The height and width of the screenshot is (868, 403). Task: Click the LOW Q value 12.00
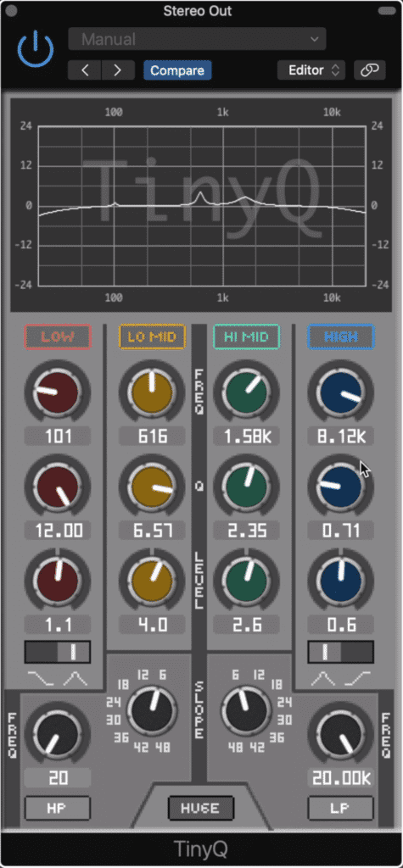pos(58,531)
